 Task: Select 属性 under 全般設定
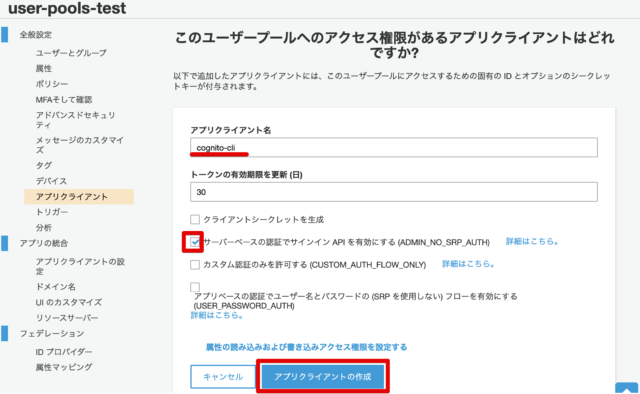(x=44, y=68)
